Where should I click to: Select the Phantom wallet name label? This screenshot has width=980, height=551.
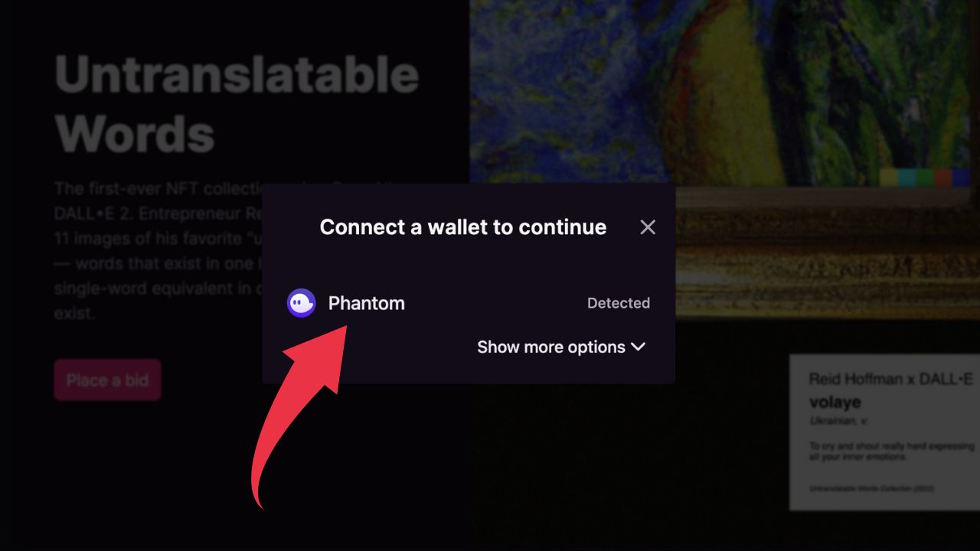click(x=366, y=303)
